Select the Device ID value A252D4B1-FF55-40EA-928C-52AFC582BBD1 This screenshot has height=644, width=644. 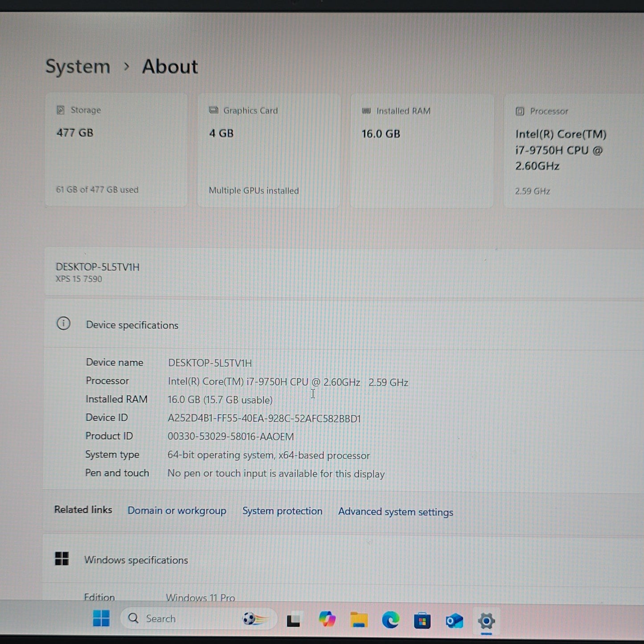tap(264, 418)
